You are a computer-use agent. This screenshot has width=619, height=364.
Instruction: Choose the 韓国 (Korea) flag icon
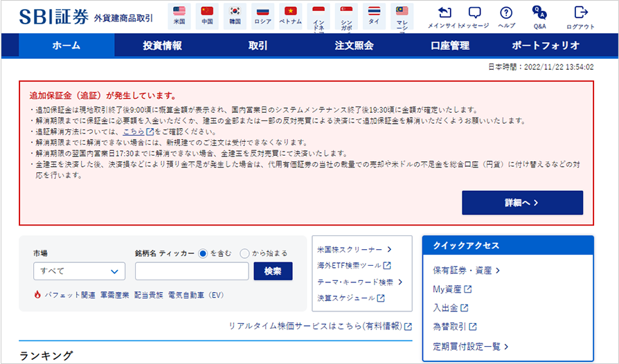235,12
